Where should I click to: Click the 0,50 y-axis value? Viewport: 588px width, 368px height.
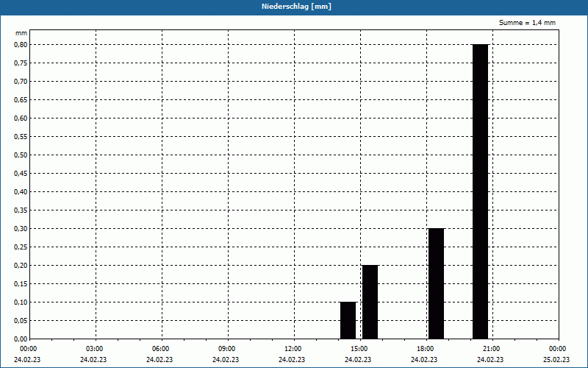pos(21,155)
